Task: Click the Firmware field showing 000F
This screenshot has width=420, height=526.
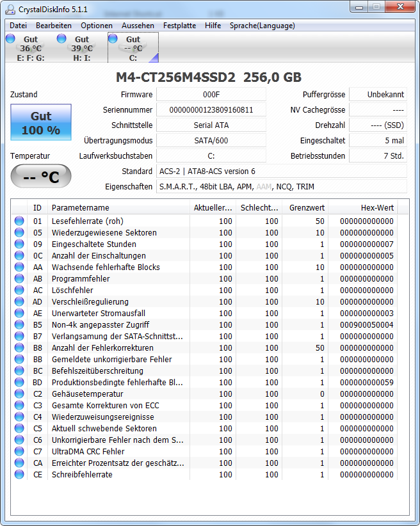Action: pyautogui.click(x=211, y=94)
